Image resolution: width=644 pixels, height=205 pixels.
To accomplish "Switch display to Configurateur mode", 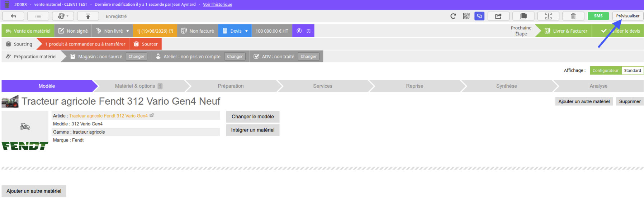I will pos(605,71).
